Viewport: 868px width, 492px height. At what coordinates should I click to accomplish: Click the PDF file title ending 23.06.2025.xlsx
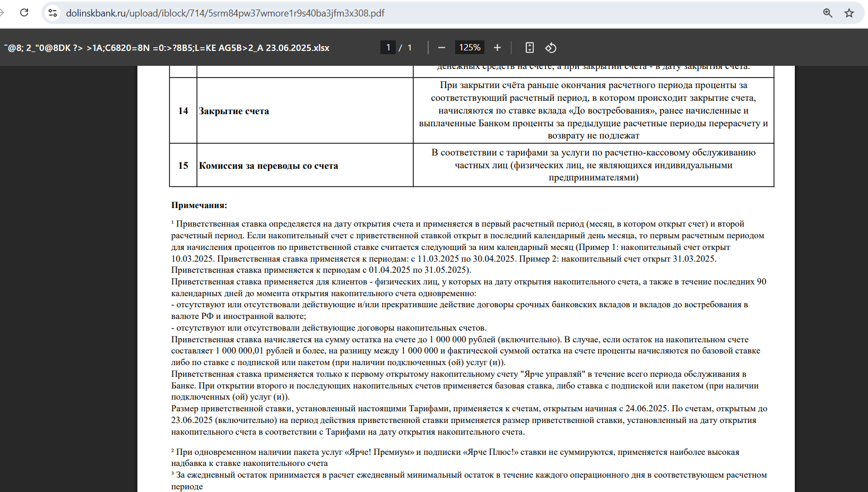click(167, 48)
